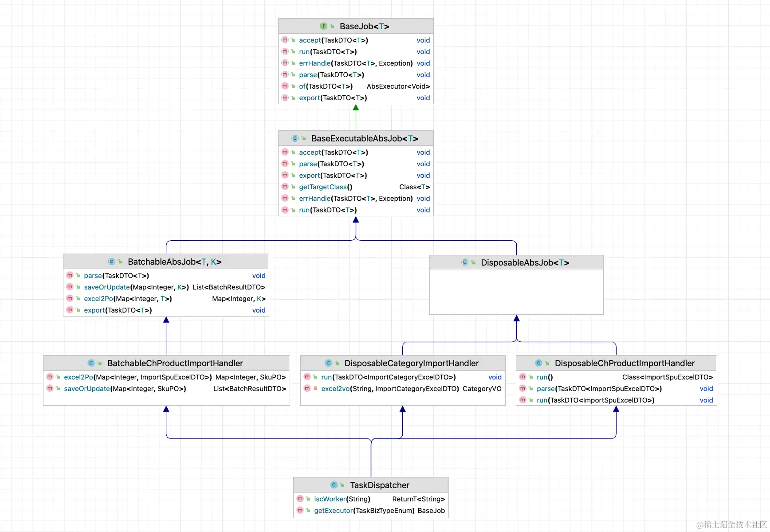Click the CategoryVO return type
Screen dimensions: 770x532
tap(482, 388)
